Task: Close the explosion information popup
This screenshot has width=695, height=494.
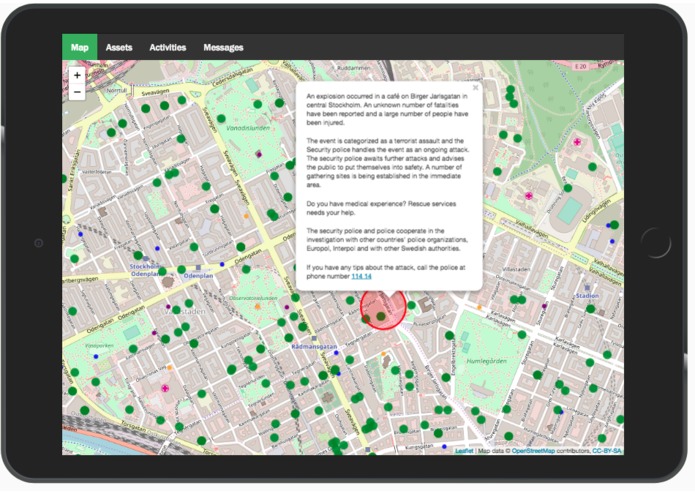Action: tap(475, 88)
